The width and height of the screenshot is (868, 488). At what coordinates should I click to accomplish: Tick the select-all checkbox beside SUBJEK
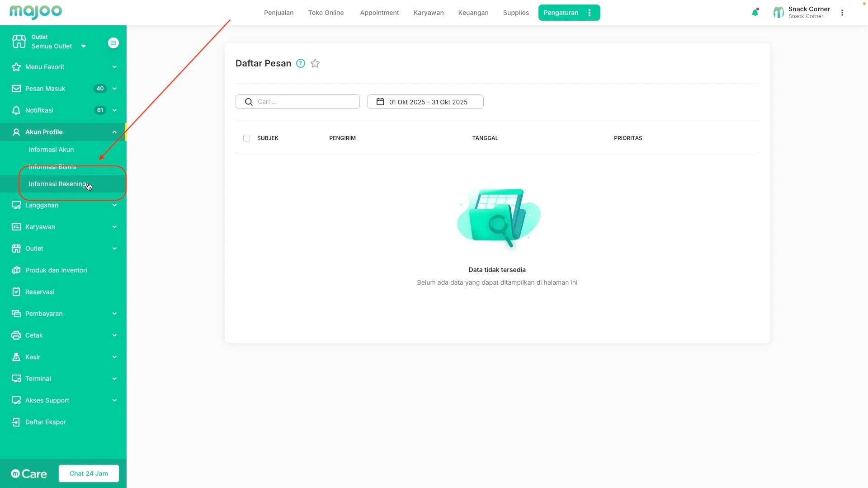tap(246, 138)
